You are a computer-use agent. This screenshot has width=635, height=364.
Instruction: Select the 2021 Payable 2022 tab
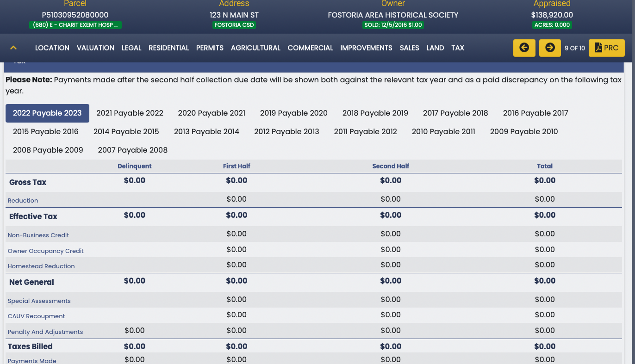point(130,113)
